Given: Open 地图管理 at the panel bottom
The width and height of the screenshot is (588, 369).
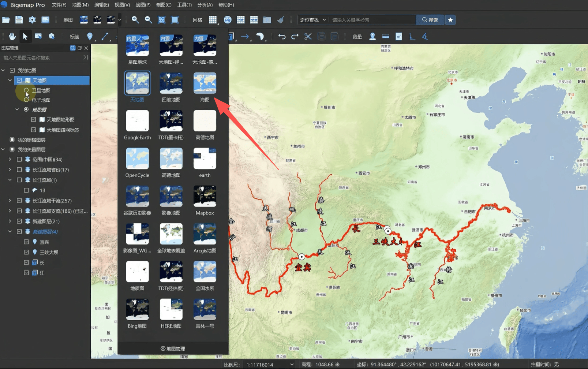Looking at the screenshot, I should pos(173,348).
